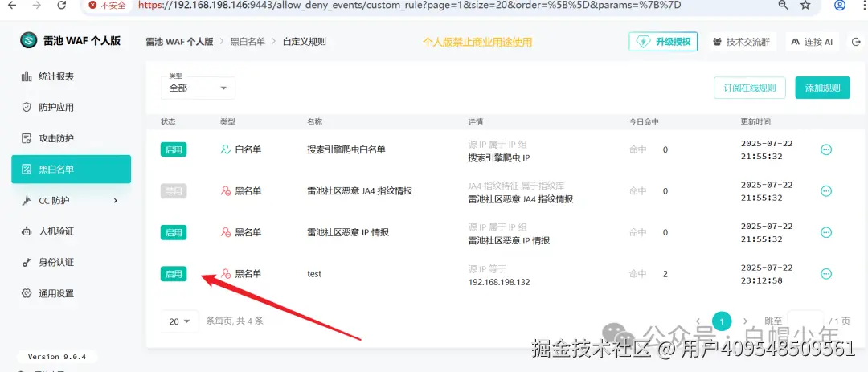Select the 黑白名单 sidebar item
The height and width of the screenshot is (372, 868).
[x=71, y=170]
